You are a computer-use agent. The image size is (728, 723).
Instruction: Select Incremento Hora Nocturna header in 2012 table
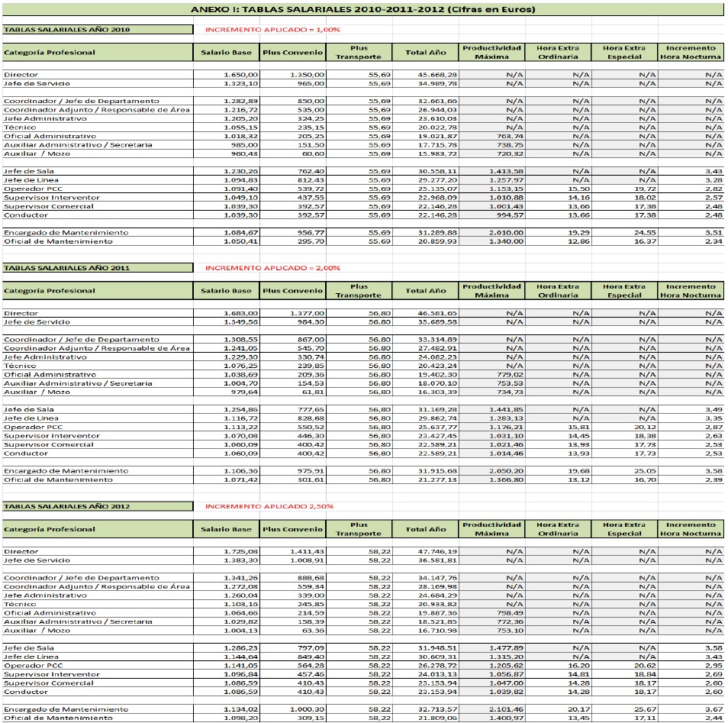(x=690, y=529)
